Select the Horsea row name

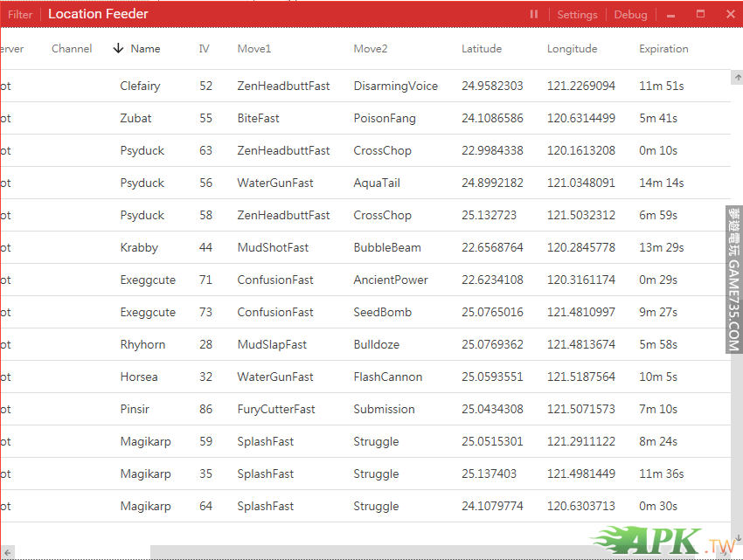point(139,377)
